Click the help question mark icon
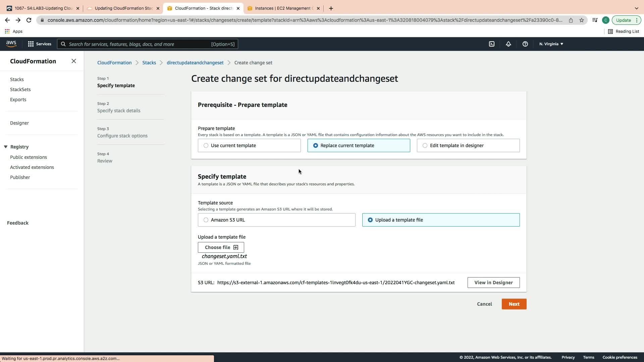This screenshot has height=362, width=644. coord(525,44)
